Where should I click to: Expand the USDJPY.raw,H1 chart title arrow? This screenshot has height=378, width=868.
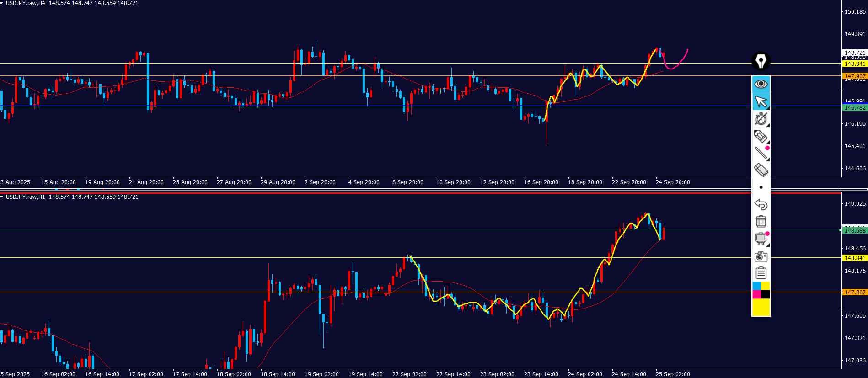pos(2,197)
